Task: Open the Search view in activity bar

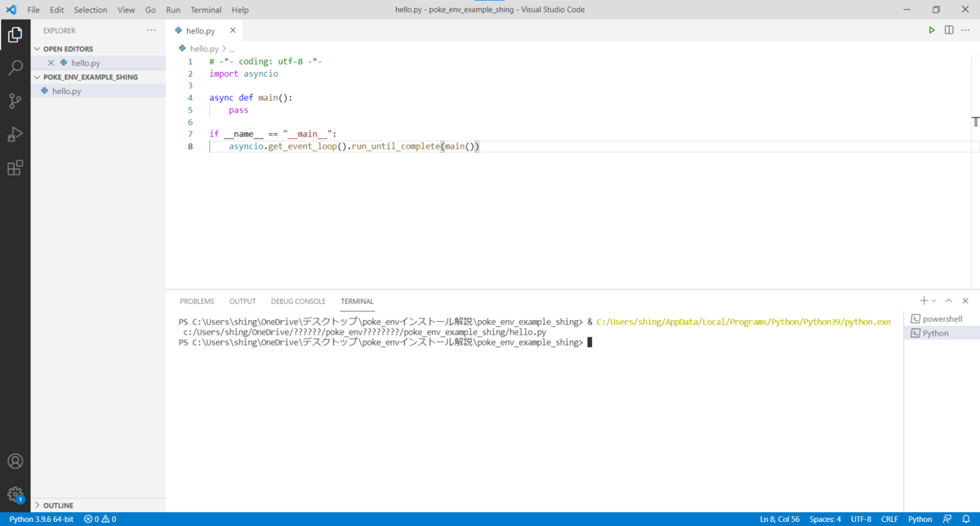Action: 15,68
